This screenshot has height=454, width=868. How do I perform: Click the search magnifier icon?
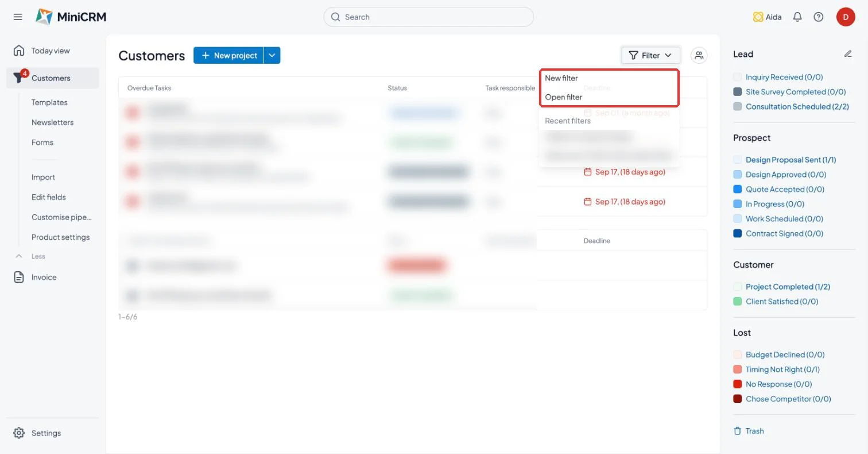(x=335, y=17)
